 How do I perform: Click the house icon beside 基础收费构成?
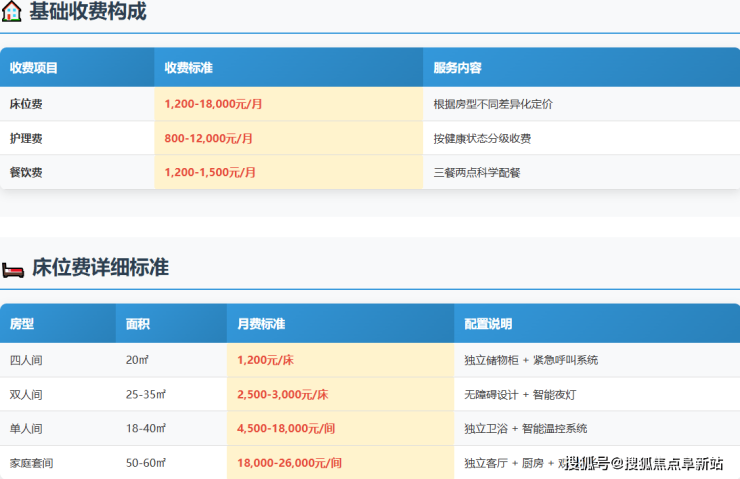12,12
